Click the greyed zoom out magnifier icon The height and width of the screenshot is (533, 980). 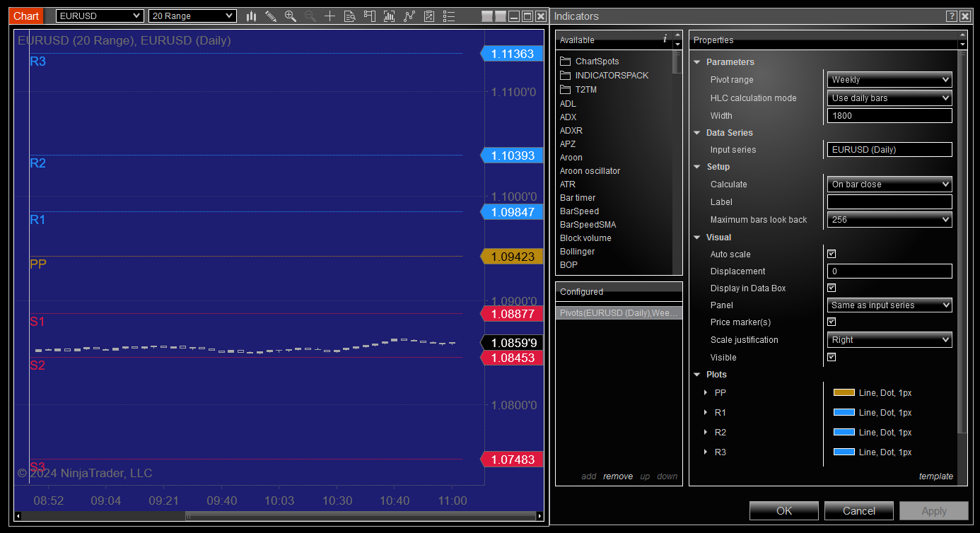(x=310, y=16)
